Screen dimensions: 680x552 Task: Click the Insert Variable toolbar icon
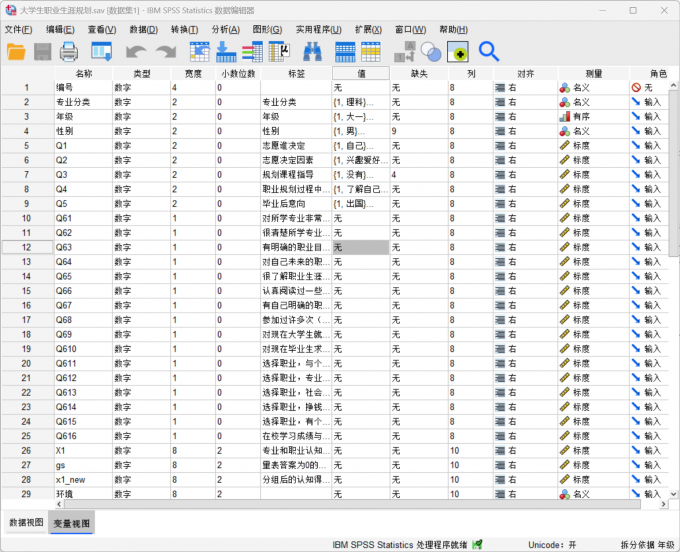[371, 52]
